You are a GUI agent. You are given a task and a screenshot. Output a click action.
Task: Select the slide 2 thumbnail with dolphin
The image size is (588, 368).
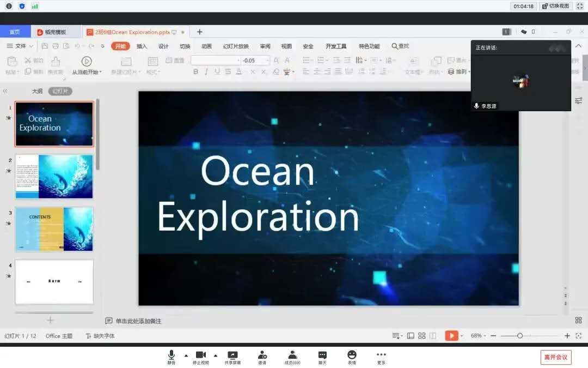coord(54,177)
